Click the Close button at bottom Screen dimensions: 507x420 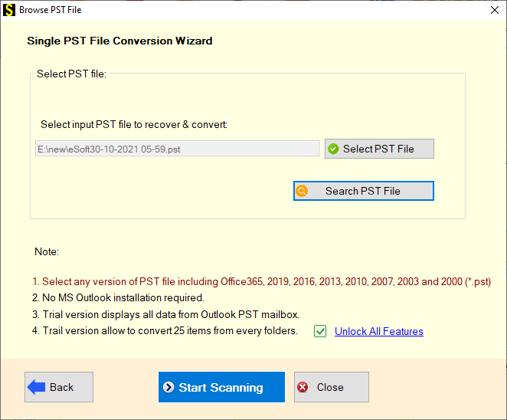[x=332, y=387]
